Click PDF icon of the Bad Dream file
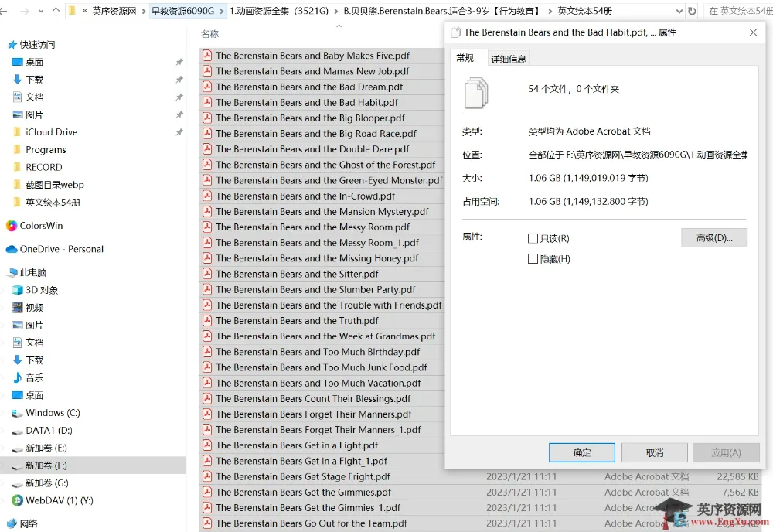773x532 pixels. 207,87
